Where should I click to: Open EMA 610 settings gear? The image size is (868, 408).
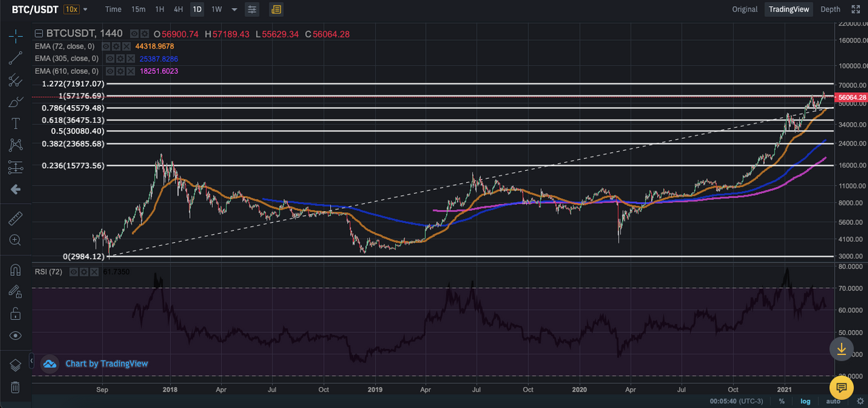click(120, 71)
